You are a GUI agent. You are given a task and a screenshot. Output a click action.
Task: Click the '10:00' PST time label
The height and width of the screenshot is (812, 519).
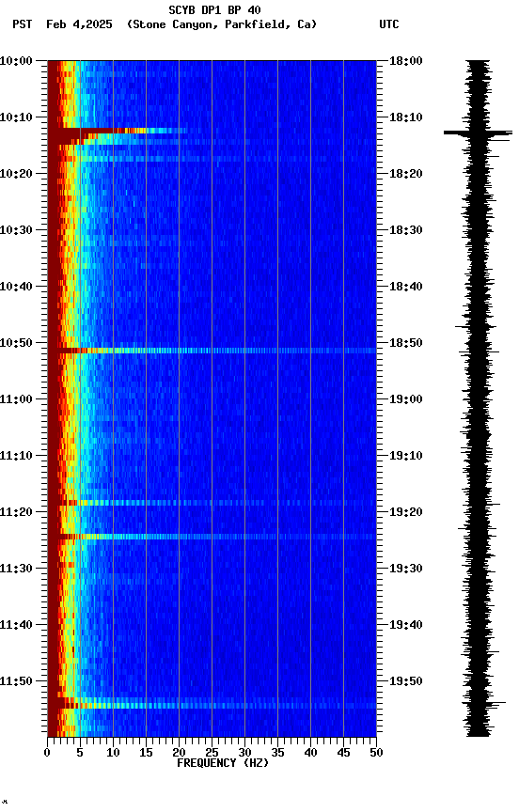click(x=16, y=61)
